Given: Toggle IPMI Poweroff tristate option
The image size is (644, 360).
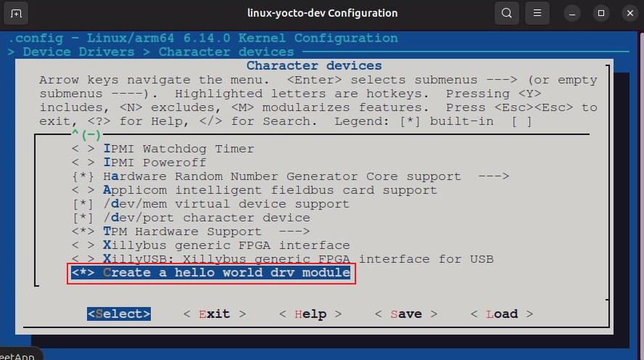Looking at the screenshot, I should (x=83, y=163).
